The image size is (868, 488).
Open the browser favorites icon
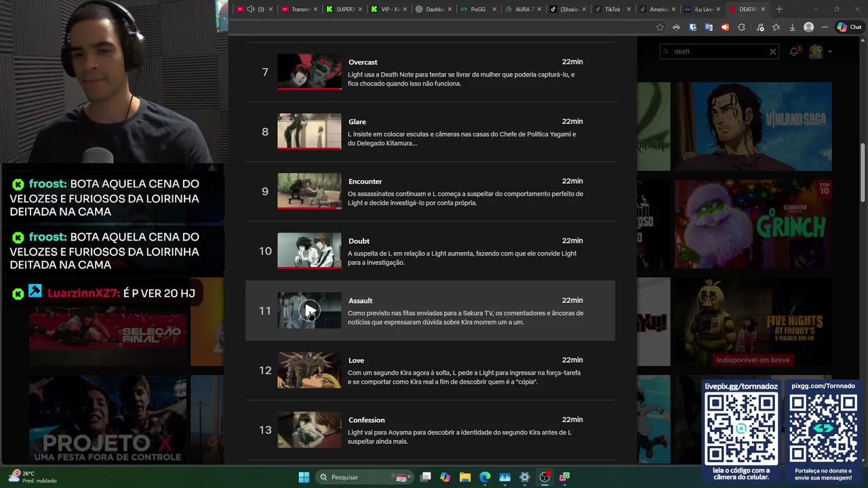(x=776, y=27)
